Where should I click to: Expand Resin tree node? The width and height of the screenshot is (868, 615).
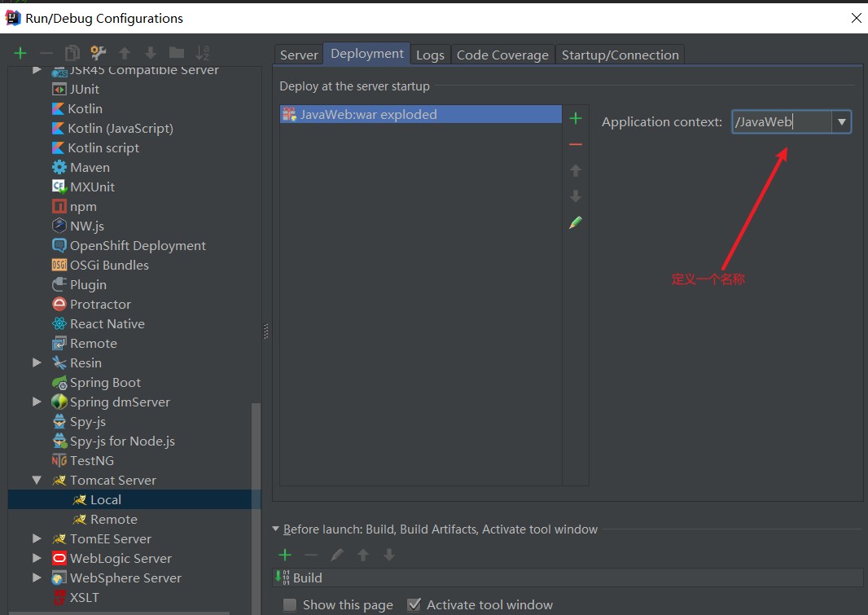[x=37, y=362]
